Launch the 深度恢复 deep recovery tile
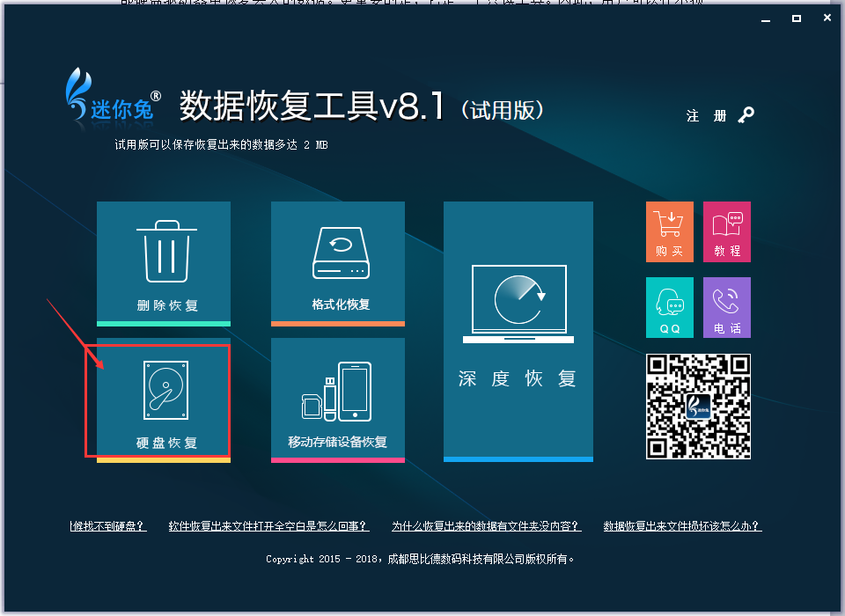Viewport: 845px width, 616px height. point(518,332)
